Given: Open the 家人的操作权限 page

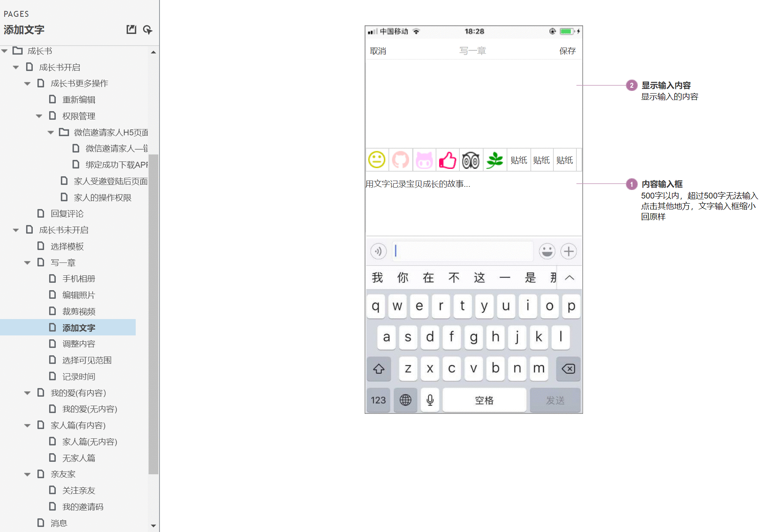Looking at the screenshot, I should (103, 198).
